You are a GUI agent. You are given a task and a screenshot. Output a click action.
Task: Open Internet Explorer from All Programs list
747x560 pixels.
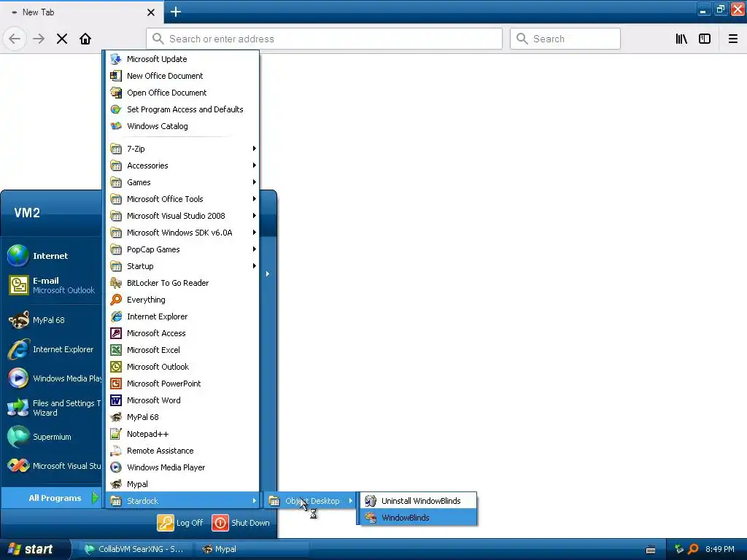[x=182, y=316]
